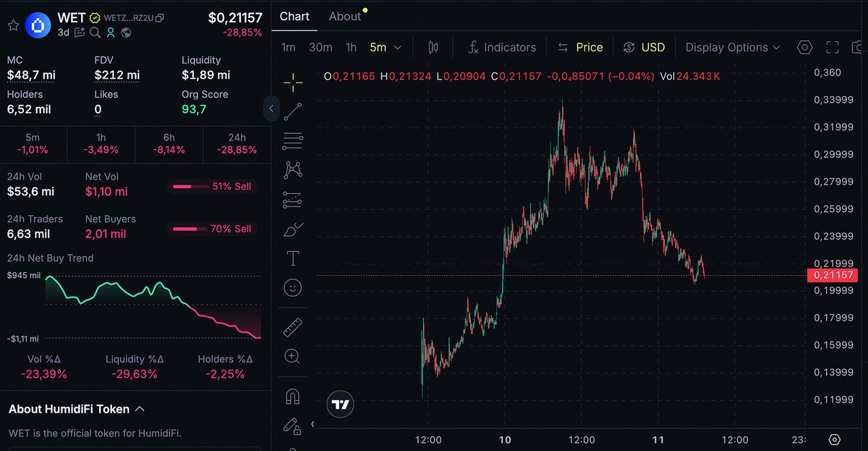Click the current price label 0,21157 on axis
This screenshot has width=868, height=451.
click(x=832, y=275)
